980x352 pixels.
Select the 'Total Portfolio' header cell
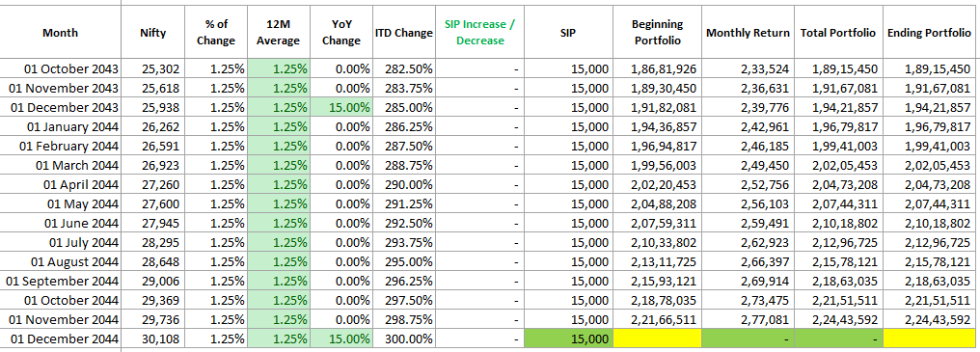pos(838,33)
